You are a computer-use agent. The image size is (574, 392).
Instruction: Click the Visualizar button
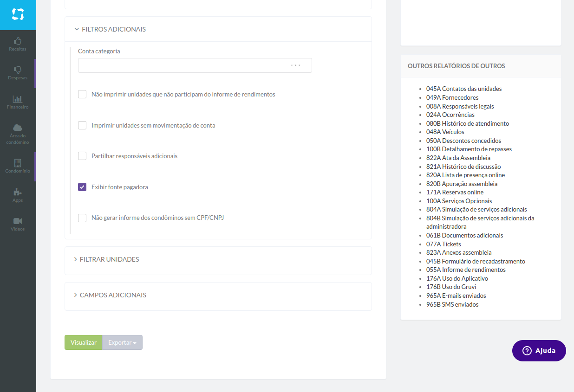click(84, 342)
